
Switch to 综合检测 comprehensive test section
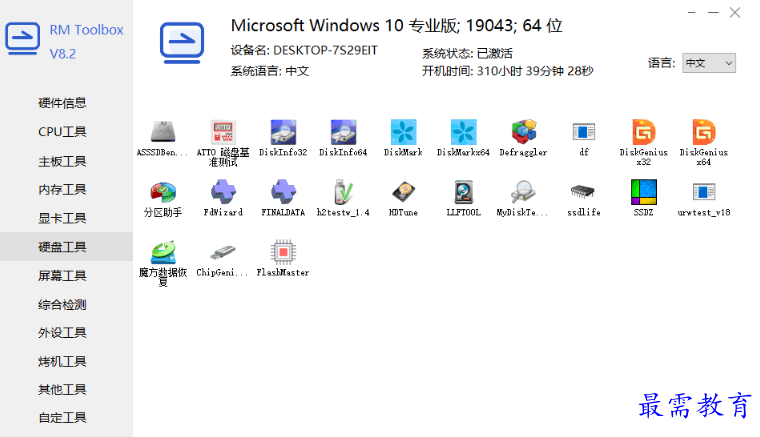tap(63, 305)
